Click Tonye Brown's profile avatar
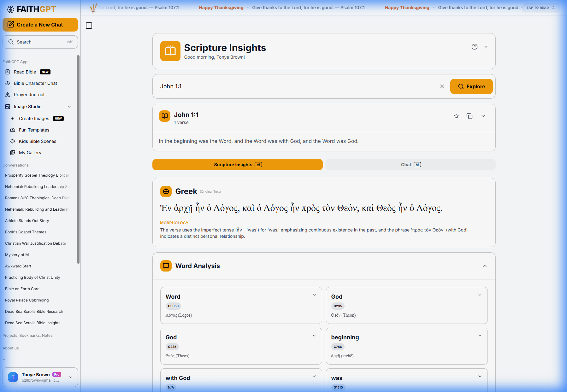Screen dimensions: 567x392 click(x=13, y=377)
